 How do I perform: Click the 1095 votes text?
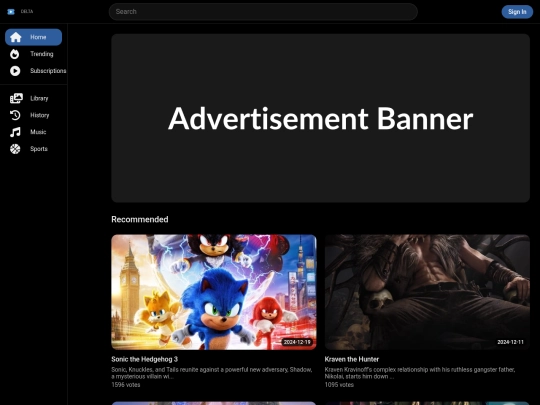[x=339, y=385]
